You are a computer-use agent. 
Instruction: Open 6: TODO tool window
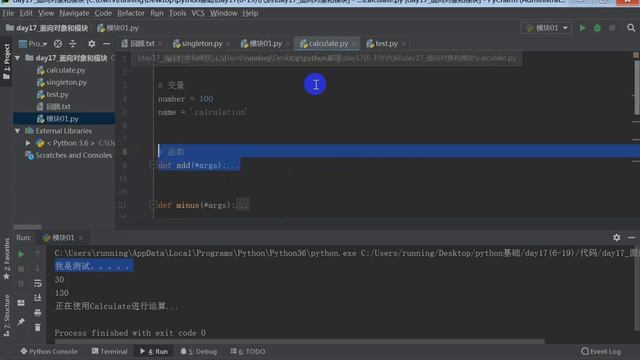coord(248,351)
